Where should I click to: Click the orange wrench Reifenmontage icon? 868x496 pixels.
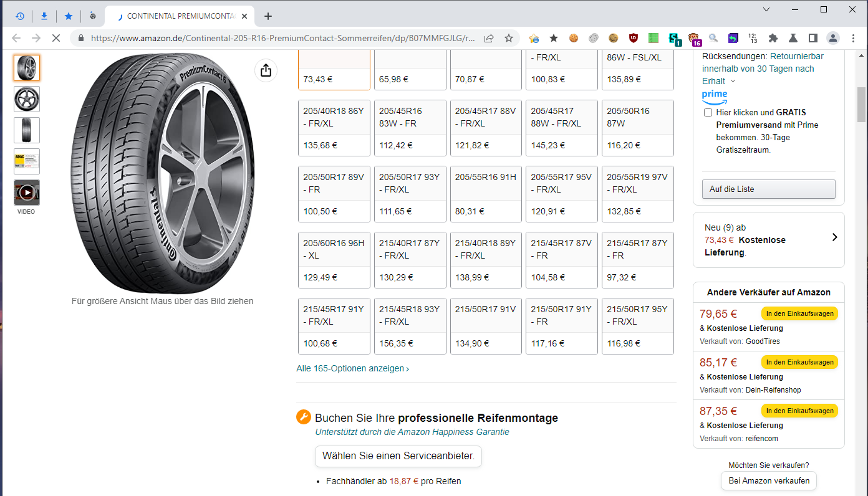pos(304,417)
